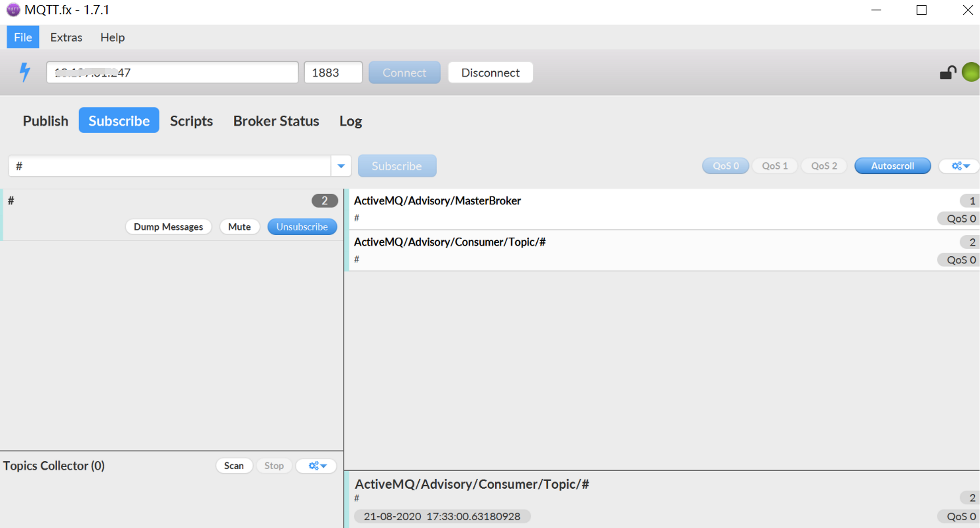Unsubscribe from the # topic
Screen dimensions: 980x528
[302, 227]
